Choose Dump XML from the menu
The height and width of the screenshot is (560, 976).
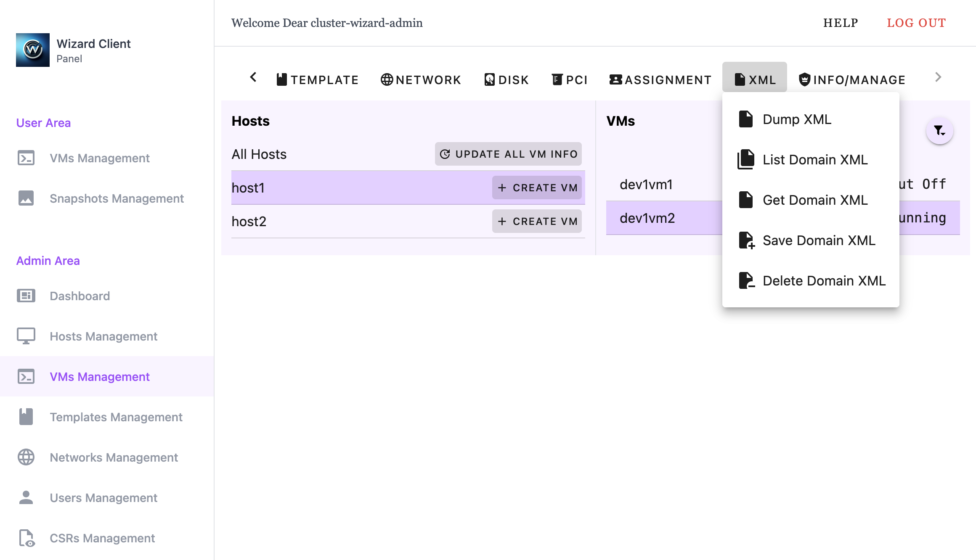coord(797,119)
